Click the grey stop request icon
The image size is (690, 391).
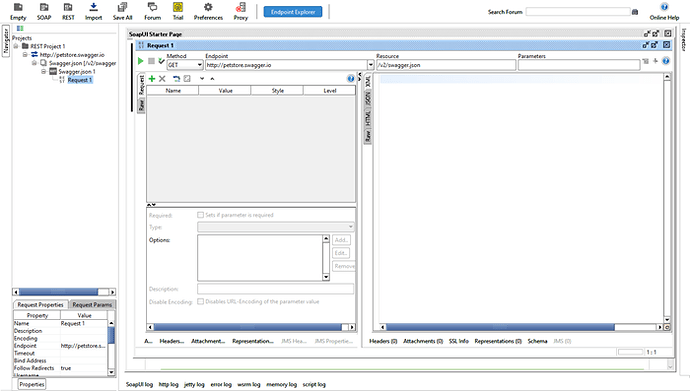click(151, 61)
